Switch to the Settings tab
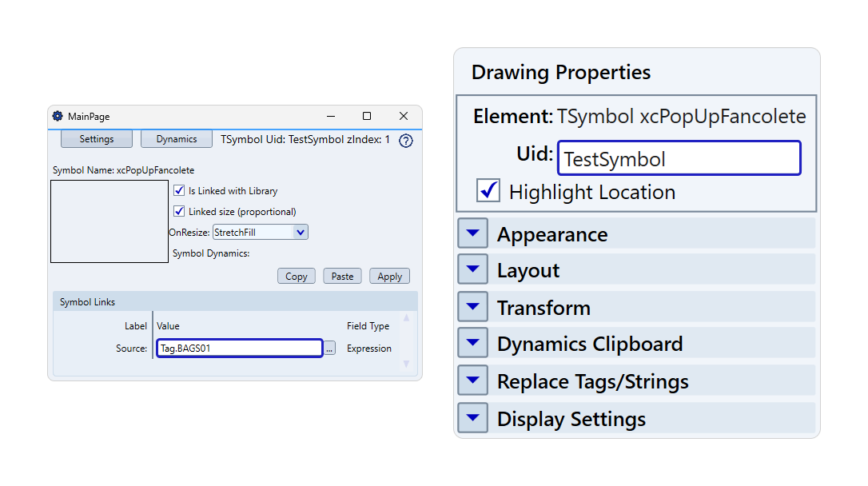868x486 pixels. pos(97,139)
